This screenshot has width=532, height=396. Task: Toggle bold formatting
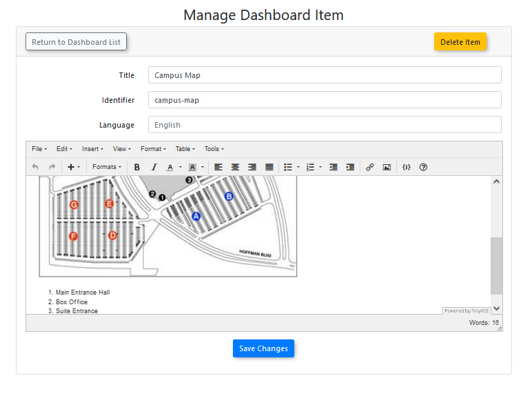pyautogui.click(x=137, y=167)
